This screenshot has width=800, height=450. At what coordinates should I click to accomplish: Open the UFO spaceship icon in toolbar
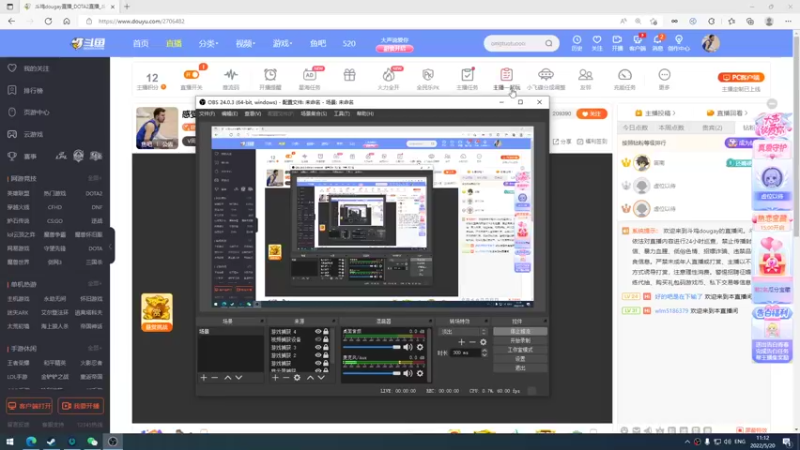coord(545,75)
